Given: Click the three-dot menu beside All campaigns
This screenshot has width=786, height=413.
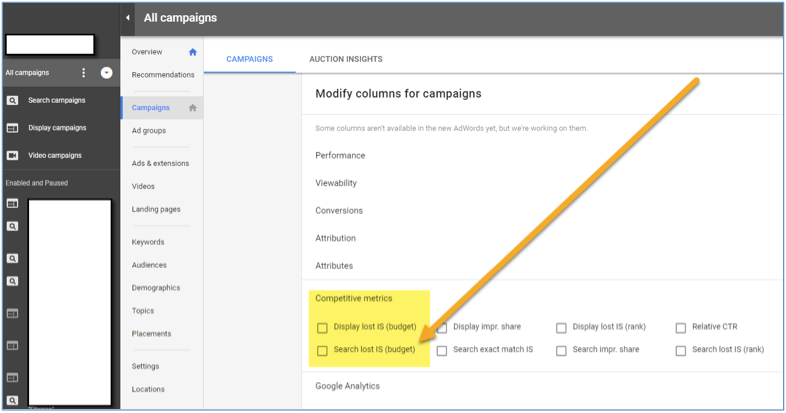Looking at the screenshot, I should point(84,73).
